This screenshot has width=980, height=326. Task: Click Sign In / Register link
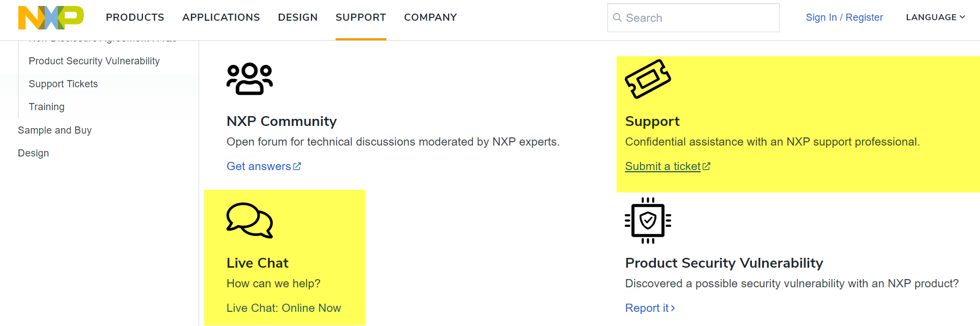click(x=844, y=17)
